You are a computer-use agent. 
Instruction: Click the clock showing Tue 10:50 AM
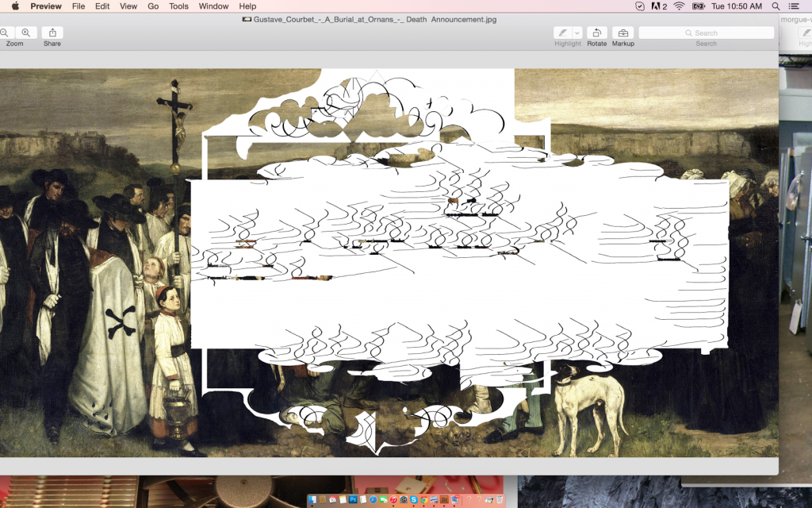click(x=737, y=6)
